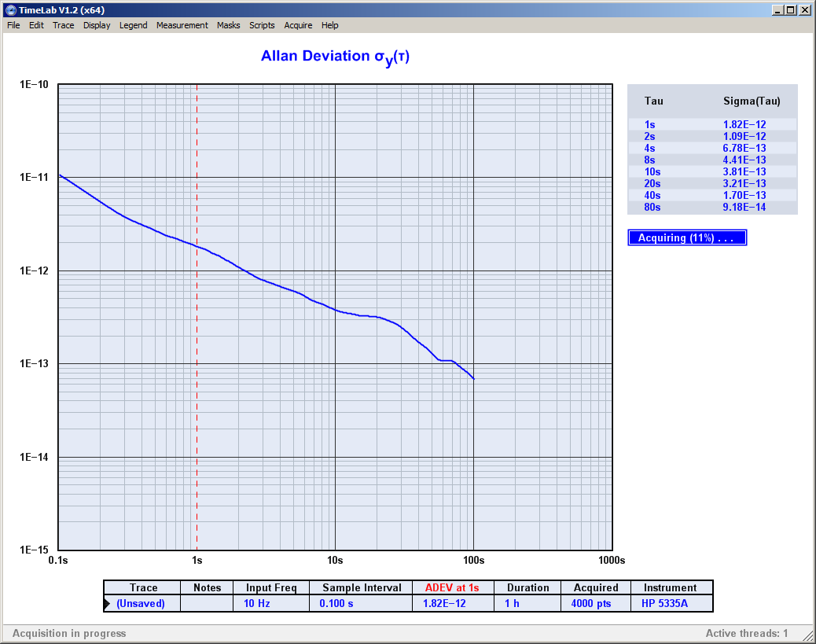Click the Notes column header

[207, 587]
